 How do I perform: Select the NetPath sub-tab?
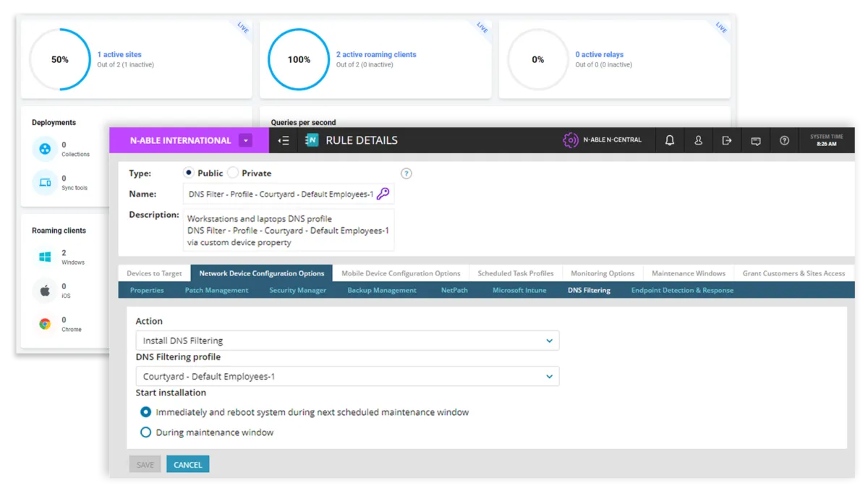coord(454,290)
